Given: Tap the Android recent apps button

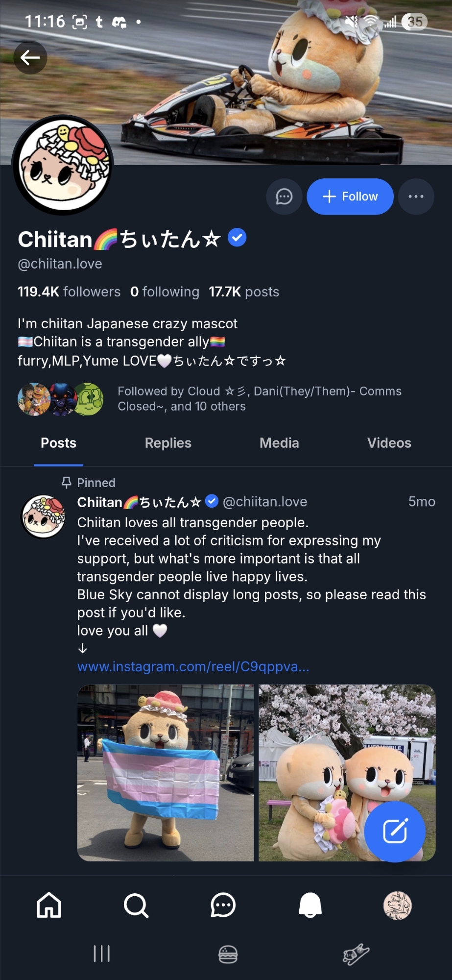Looking at the screenshot, I should 101,954.
